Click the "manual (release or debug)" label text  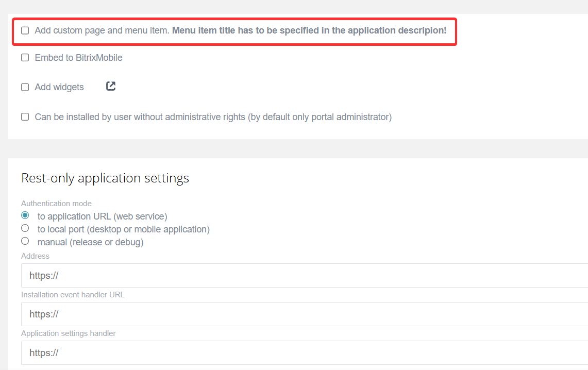click(90, 242)
